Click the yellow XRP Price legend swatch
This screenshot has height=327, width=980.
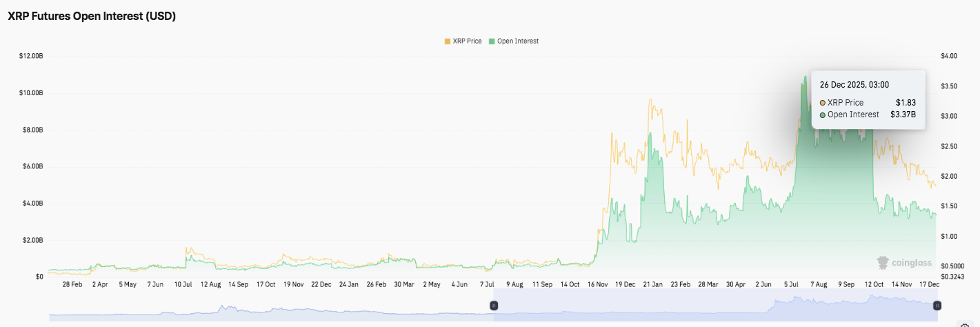tap(448, 41)
